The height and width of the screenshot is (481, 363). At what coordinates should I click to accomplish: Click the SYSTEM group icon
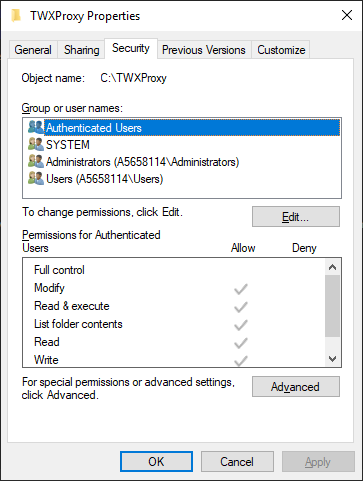36,144
